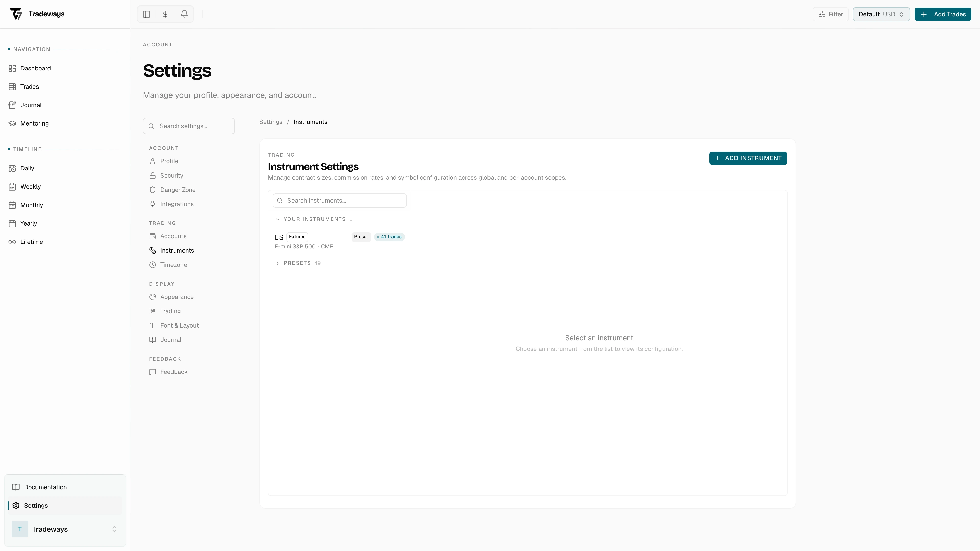Open Security account settings

pyautogui.click(x=171, y=175)
